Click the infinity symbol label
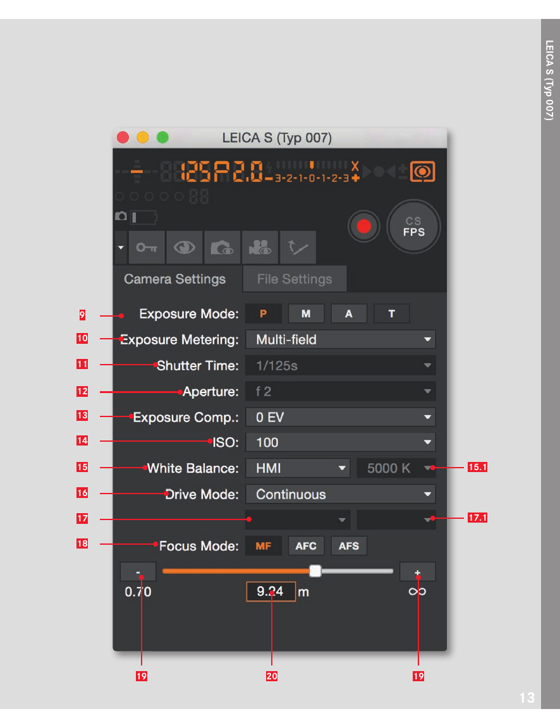Screen dimensions: 560x728 [x=417, y=591]
